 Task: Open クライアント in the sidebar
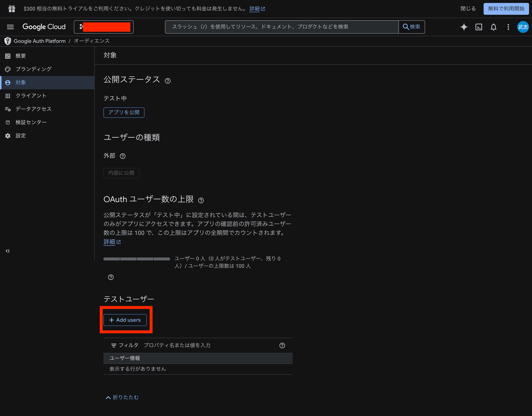pyautogui.click(x=47, y=96)
